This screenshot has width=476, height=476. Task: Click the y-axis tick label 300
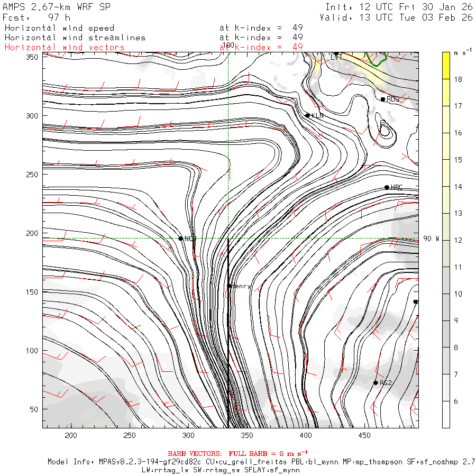point(32,116)
